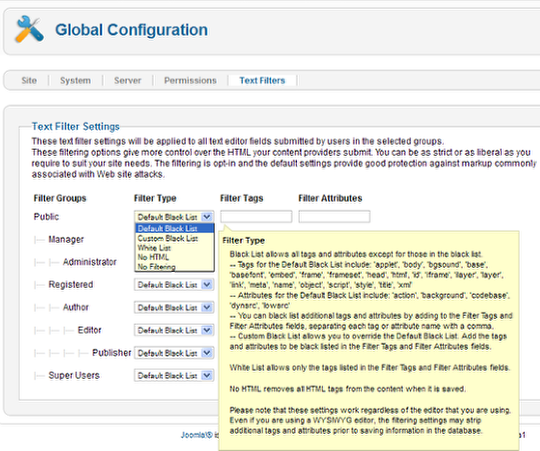
Task: Click the Global Configuration tools icon
Action: point(30,29)
